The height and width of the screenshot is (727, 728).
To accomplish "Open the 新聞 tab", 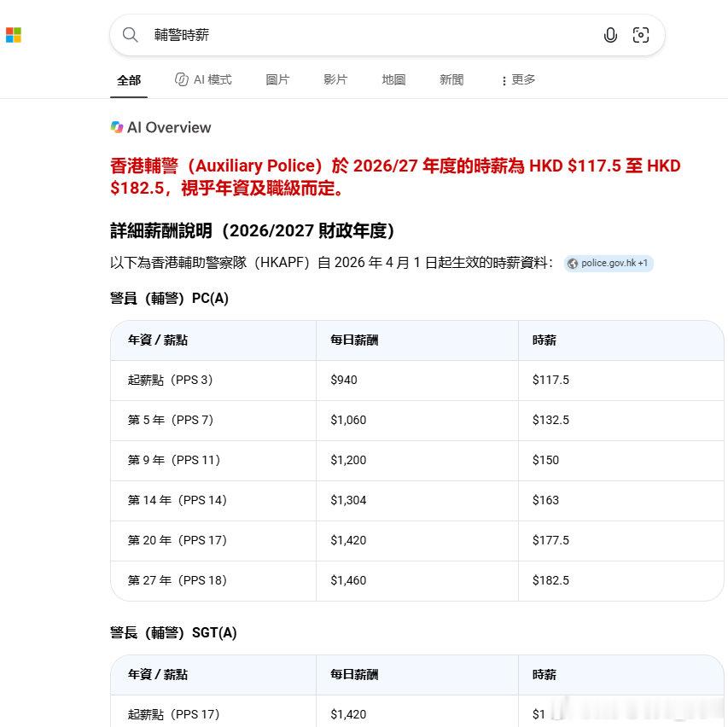I will [451, 79].
